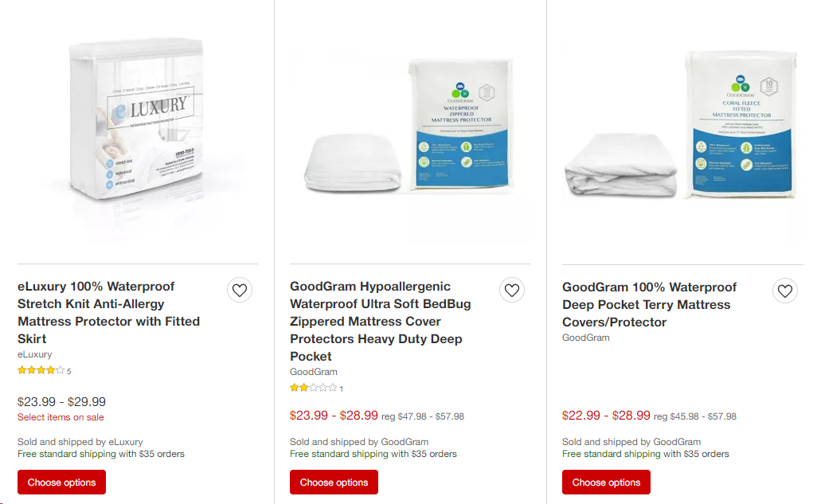Favorite the GoodGram Terry Mattress Cover heart
This screenshot has width=813, height=504.
[x=785, y=291]
